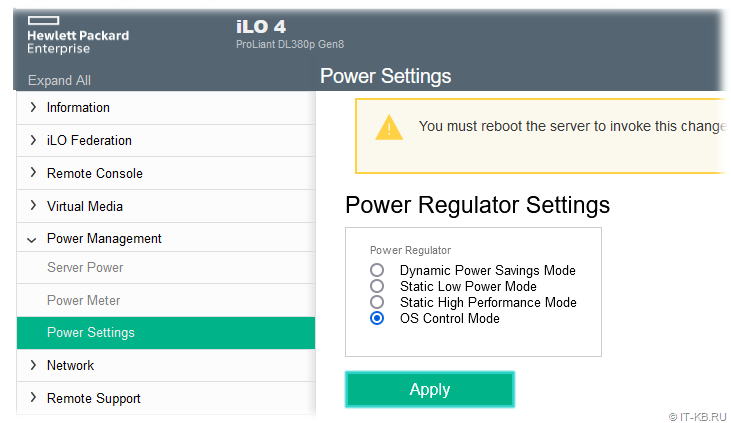
Task: Click the Power Settings page heading
Action: click(386, 76)
